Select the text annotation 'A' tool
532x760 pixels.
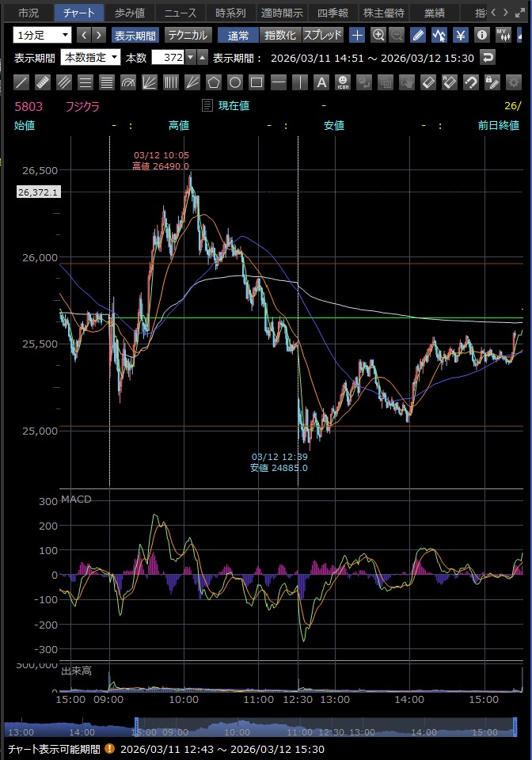[x=321, y=82]
